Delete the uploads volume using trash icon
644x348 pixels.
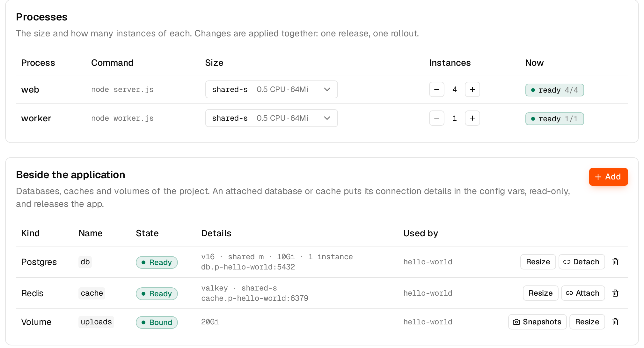(615, 322)
